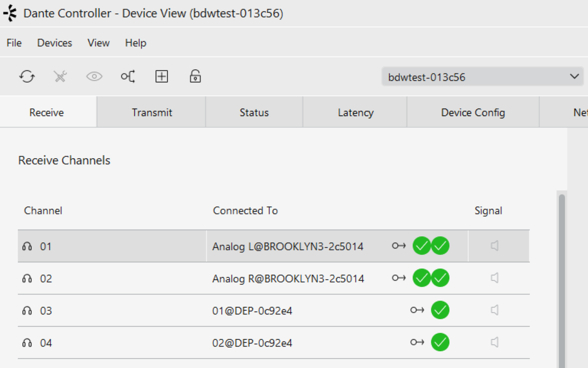Click the headphones icon for channel 01

click(x=27, y=247)
